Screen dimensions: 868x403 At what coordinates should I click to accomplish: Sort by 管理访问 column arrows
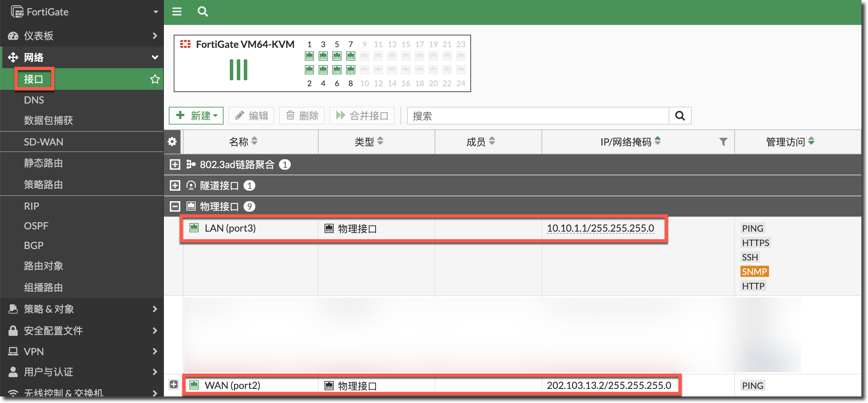tap(811, 141)
